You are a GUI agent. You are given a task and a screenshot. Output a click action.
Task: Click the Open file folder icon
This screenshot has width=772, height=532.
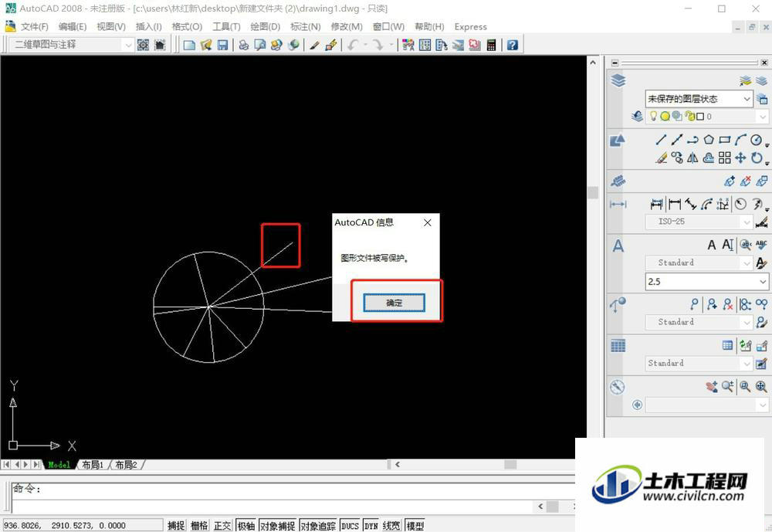[206, 46]
